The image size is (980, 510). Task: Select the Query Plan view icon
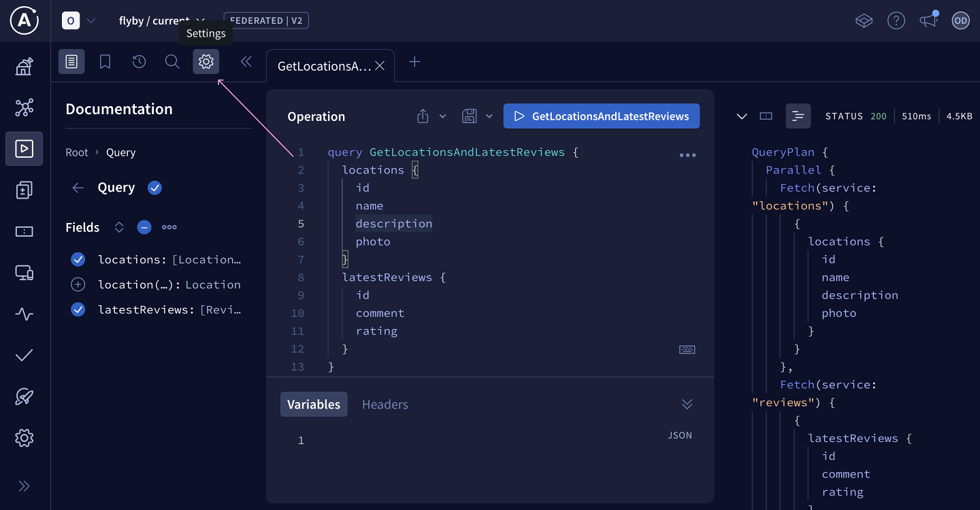(798, 116)
